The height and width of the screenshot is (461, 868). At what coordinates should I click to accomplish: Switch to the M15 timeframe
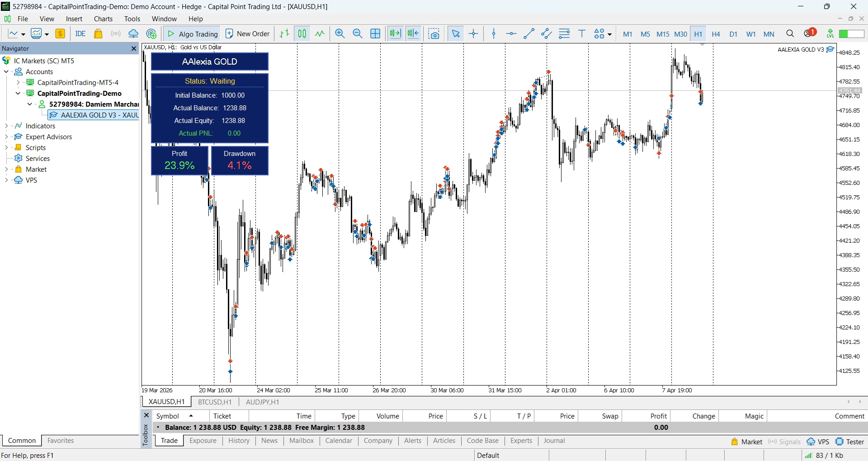(x=663, y=34)
